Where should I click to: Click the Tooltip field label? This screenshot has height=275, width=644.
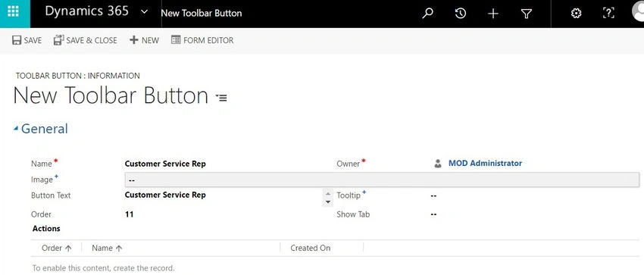tap(349, 195)
